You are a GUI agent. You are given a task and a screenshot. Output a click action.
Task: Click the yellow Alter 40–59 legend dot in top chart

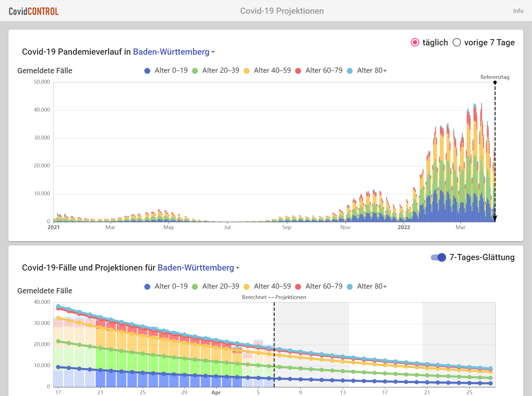click(246, 71)
